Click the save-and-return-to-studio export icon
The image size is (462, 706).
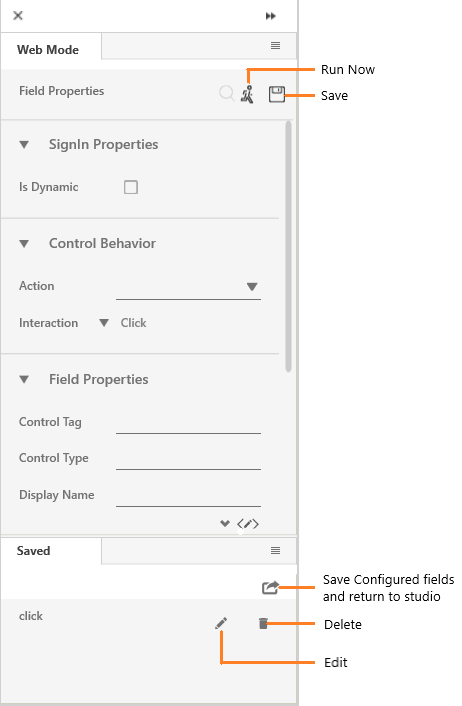tap(271, 587)
